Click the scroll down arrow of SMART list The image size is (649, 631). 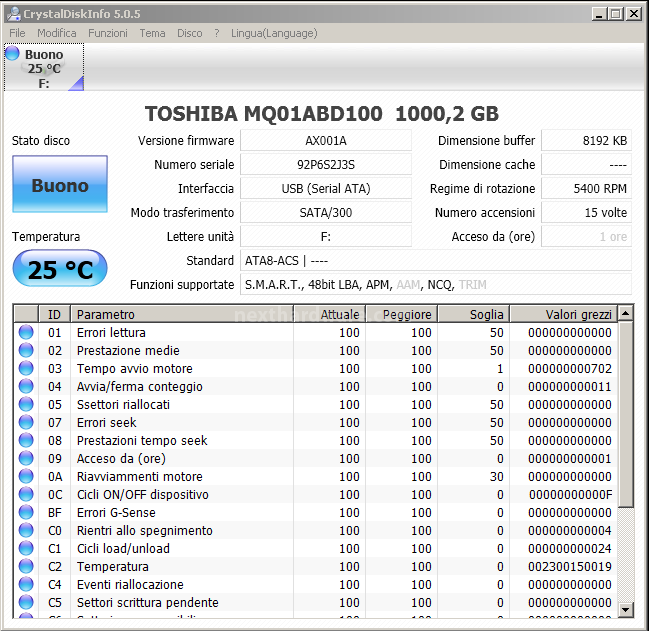tap(625, 609)
